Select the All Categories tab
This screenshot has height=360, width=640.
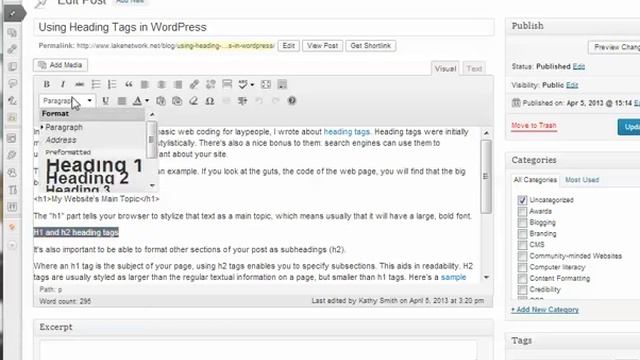pyautogui.click(x=535, y=180)
